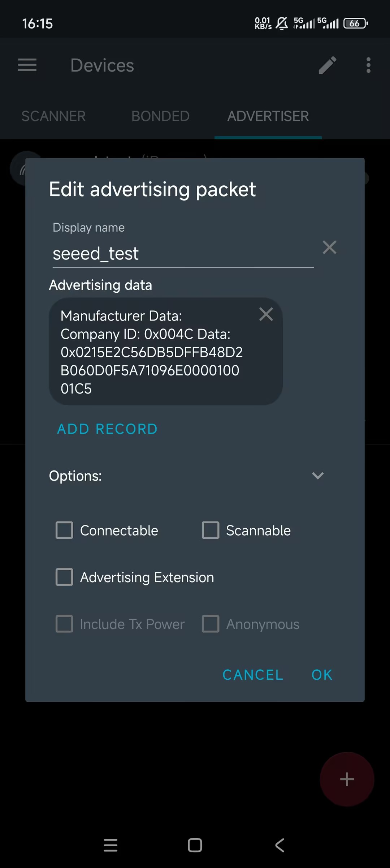
Task: Open the hamburger navigation menu
Action: tap(27, 65)
